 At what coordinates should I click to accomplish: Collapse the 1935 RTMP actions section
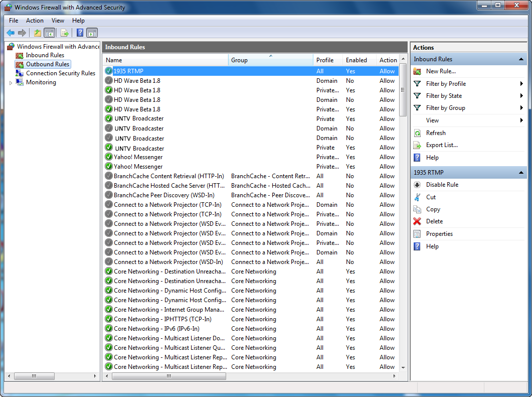pos(521,173)
